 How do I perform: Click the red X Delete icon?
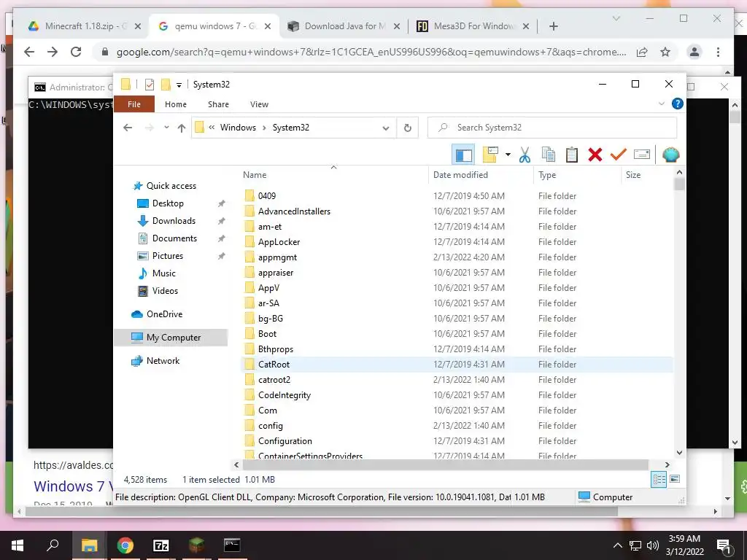coord(595,155)
